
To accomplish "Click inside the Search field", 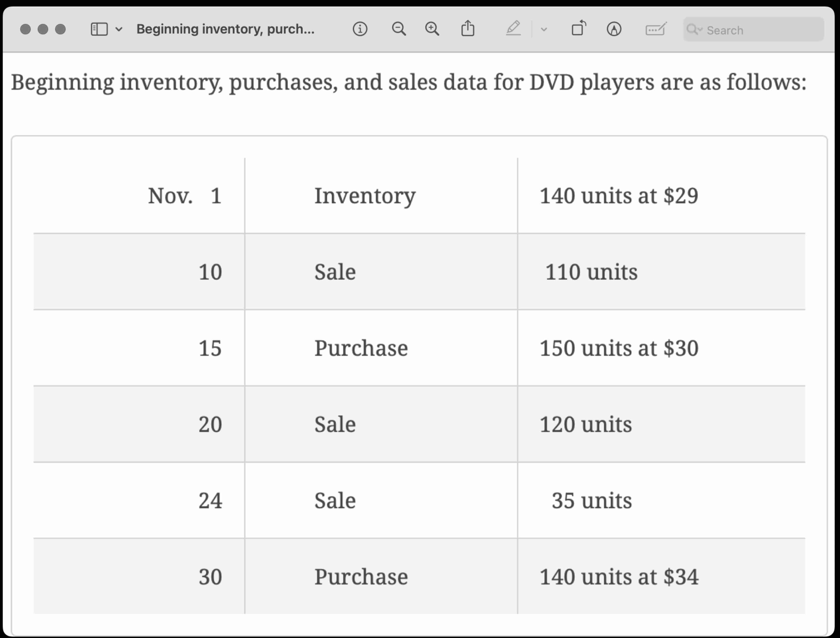I will (x=756, y=30).
